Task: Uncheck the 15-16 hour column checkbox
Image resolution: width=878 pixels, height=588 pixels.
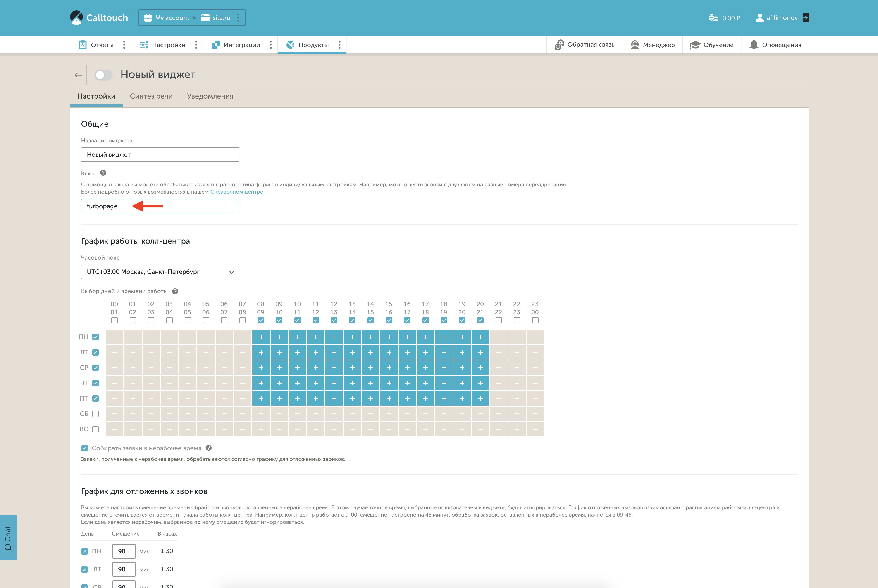Action: pyautogui.click(x=389, y=320)
